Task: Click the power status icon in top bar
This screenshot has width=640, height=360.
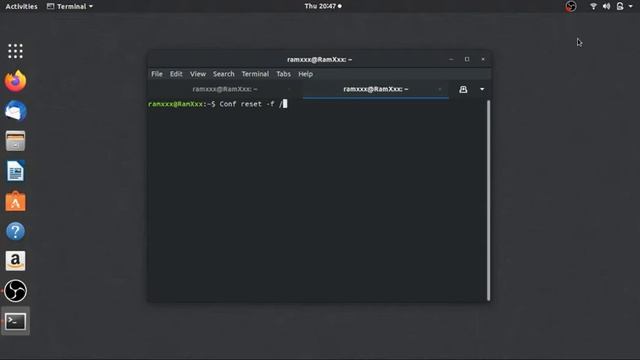Action: (620, 6)
